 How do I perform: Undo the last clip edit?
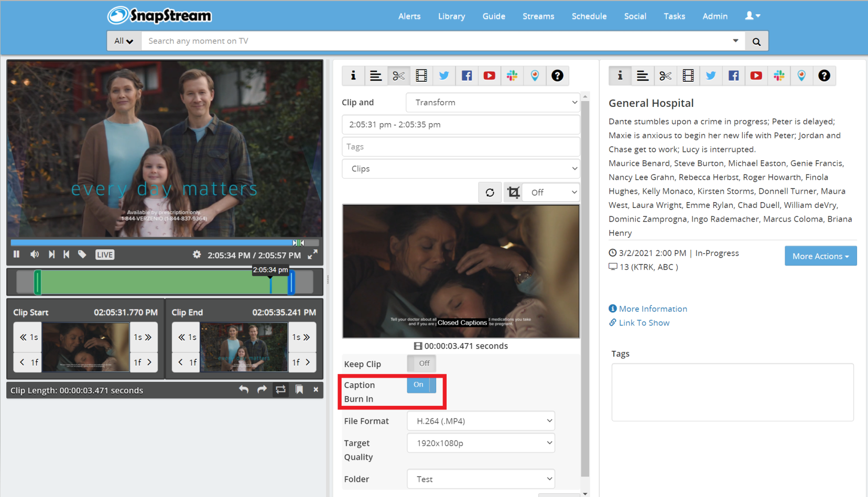[x=244, y=390]
